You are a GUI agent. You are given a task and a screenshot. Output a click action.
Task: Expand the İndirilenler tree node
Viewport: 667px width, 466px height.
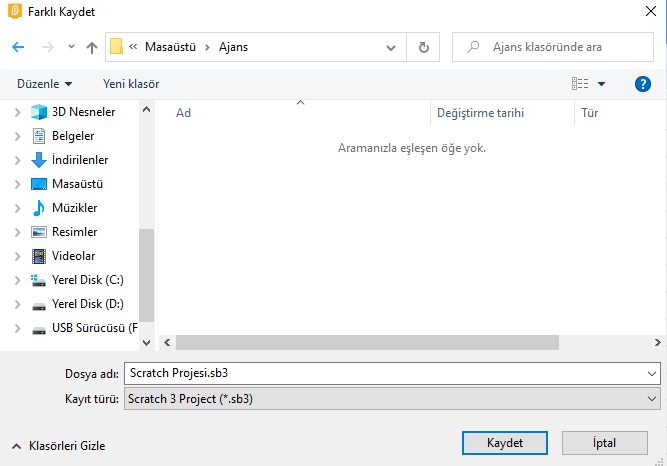(17, 160)
